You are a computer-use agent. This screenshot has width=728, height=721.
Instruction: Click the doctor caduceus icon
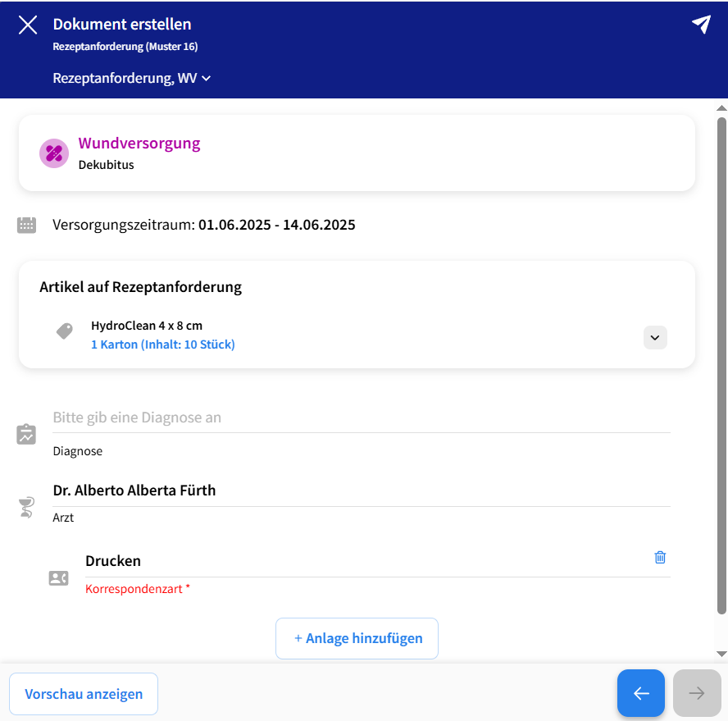[x=26, y=508]
